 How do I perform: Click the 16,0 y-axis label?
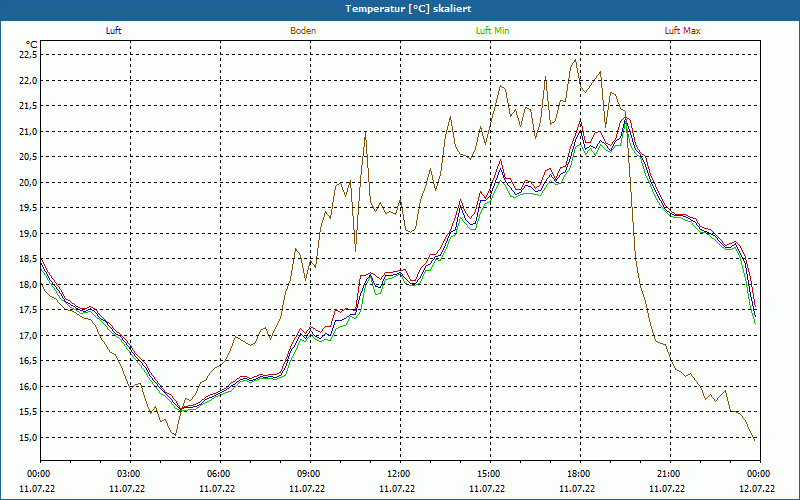click(x=29, y=386)
